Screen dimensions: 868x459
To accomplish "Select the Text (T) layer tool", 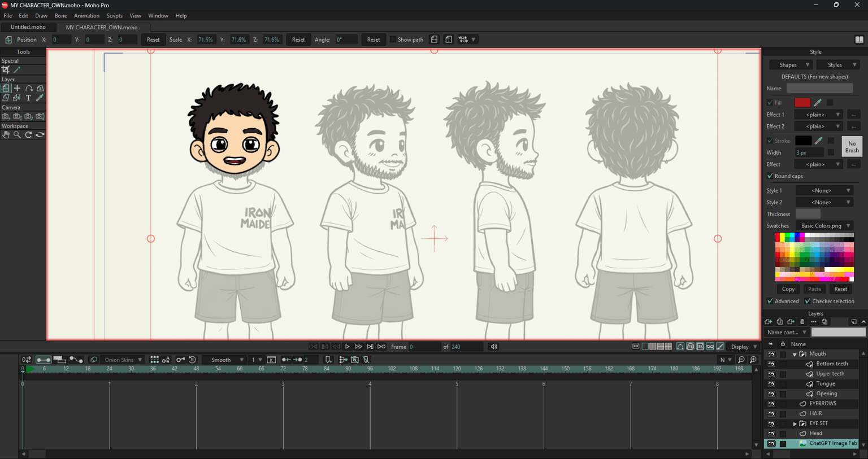I will tap(29, 98).
